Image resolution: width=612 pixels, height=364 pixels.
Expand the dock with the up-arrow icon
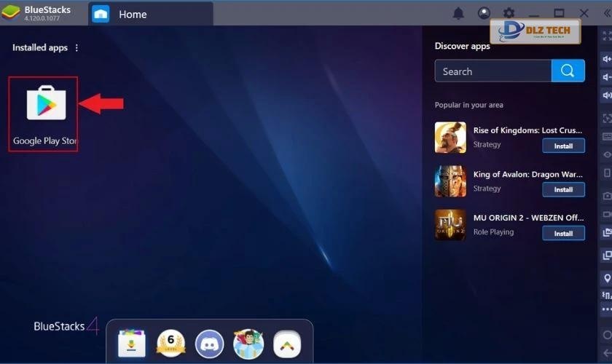[x=287, y=344]
